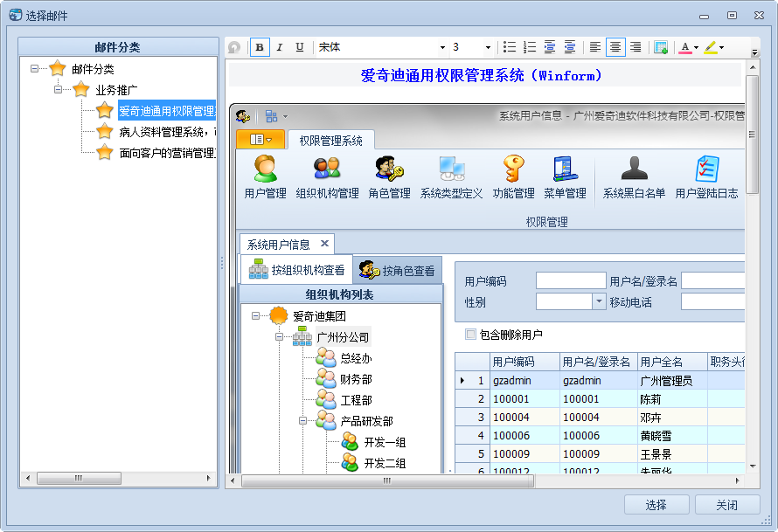The width and height of the screenshot is (778, 532).
Task: Apply the yellow highlight color
Action: 711,47
